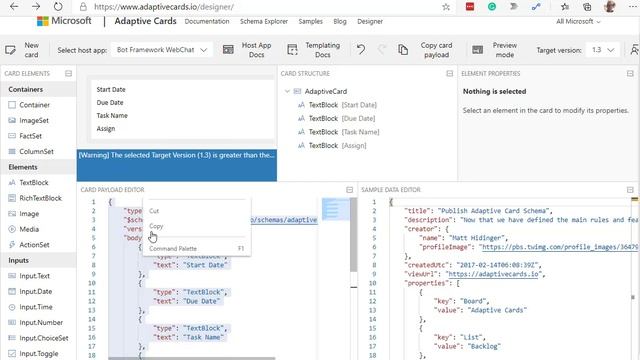
Task: Open the green Grammarly extension icon
Action: coord(492,7)
